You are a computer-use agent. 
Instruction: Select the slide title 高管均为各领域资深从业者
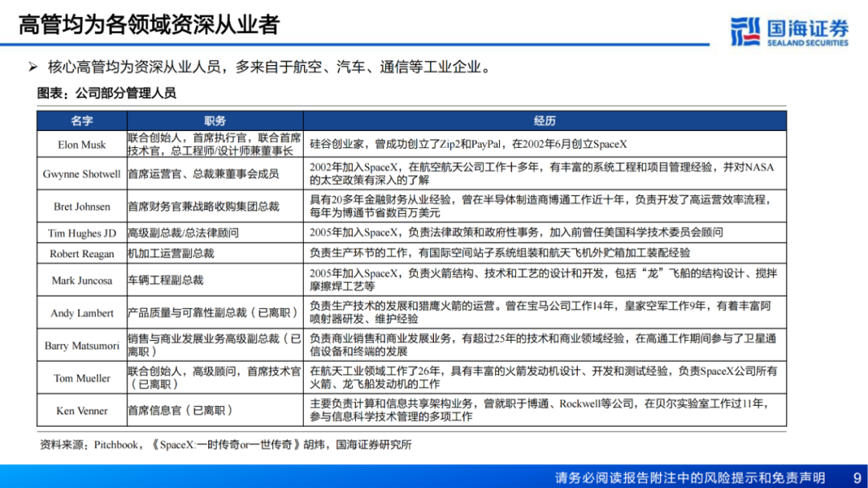point(149,25)
